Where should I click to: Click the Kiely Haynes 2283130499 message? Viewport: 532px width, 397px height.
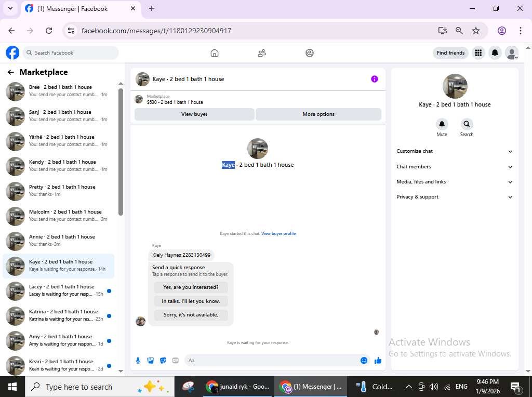[x=181, y=255]
